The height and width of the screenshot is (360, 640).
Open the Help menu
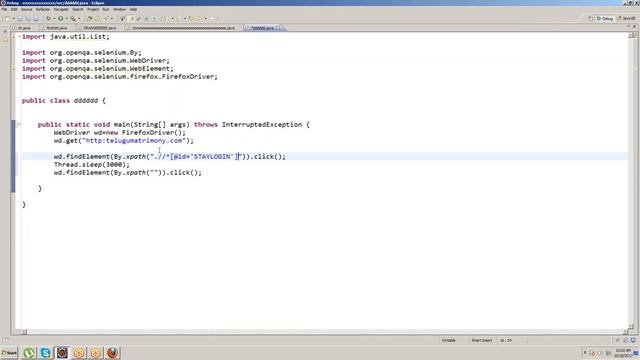(133, 9)
